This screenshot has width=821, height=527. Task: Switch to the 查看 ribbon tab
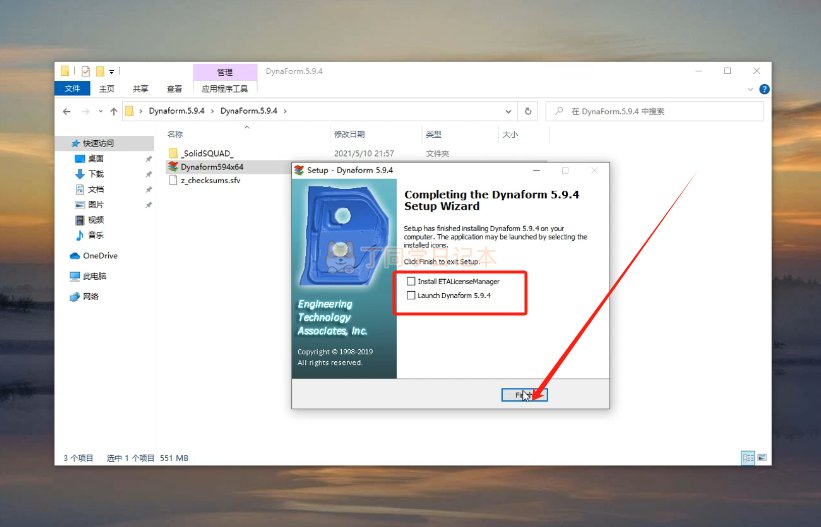(174, 89)
